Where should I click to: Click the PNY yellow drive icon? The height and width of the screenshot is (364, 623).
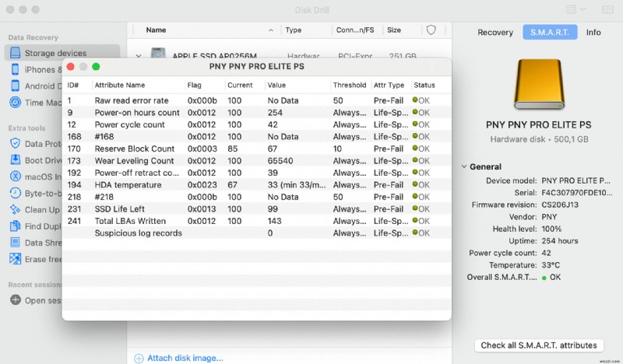click(539, 84)
